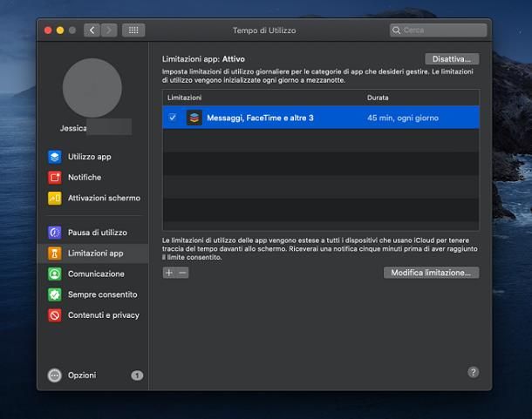Select Limitazioni app hourglass icon
The image size is (532, 419).
coord(55,253)
